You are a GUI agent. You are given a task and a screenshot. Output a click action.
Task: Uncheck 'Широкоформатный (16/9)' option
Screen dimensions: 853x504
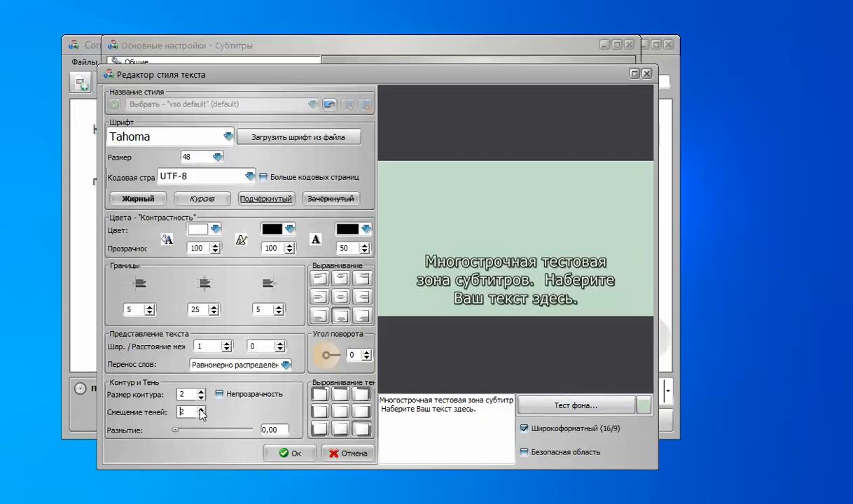tap(524, 428)
